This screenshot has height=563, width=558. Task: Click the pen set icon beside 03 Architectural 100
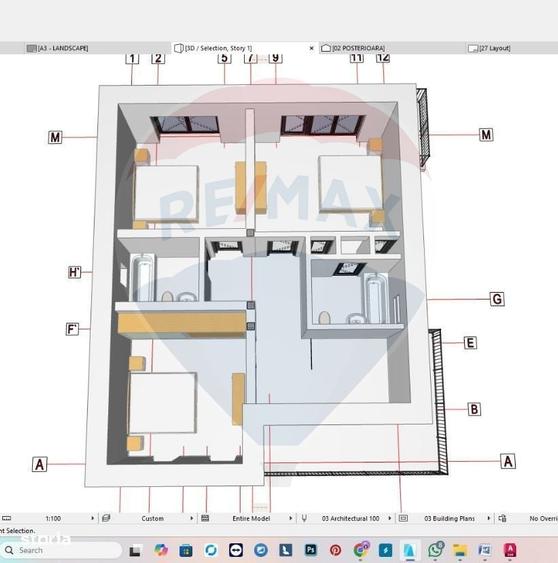(304, 518)
